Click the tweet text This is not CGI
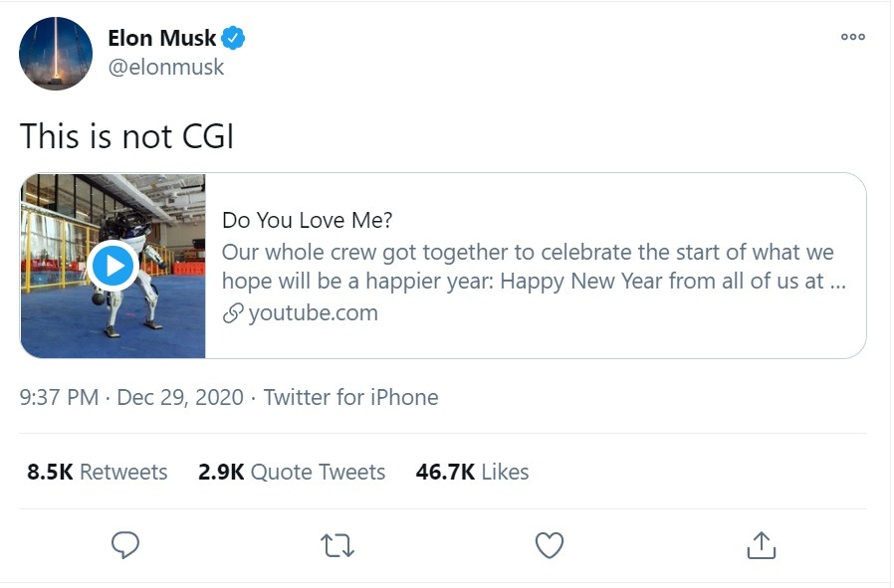This screenshot has width=894, height=588. [126, 136]
